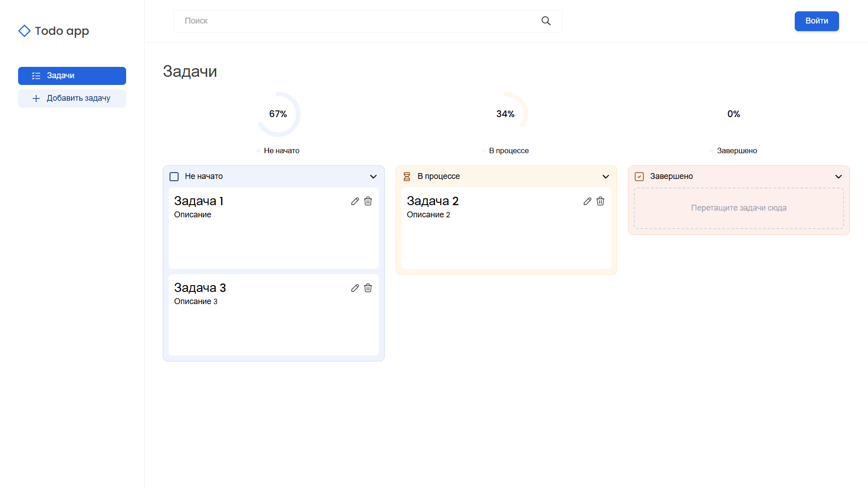Delete Задача 2 with trash icon
This screenshot has width=868, height=488.
tap(600, 201)
